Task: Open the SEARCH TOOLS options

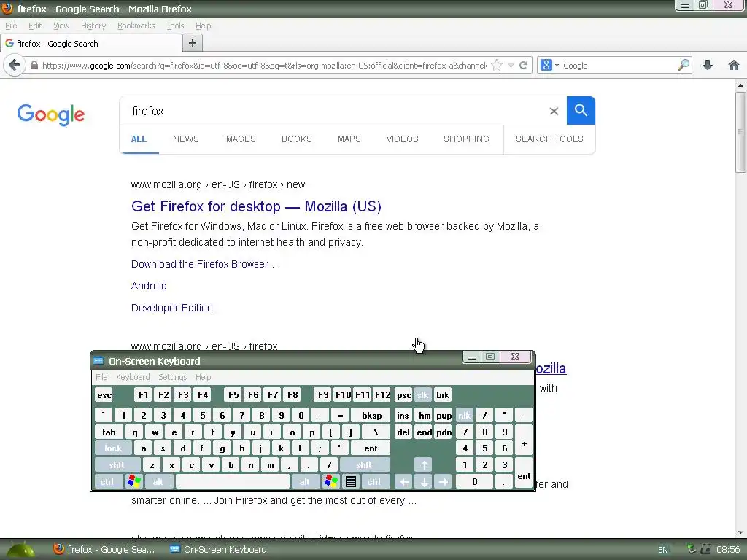Action: click(x=549, y=139)
